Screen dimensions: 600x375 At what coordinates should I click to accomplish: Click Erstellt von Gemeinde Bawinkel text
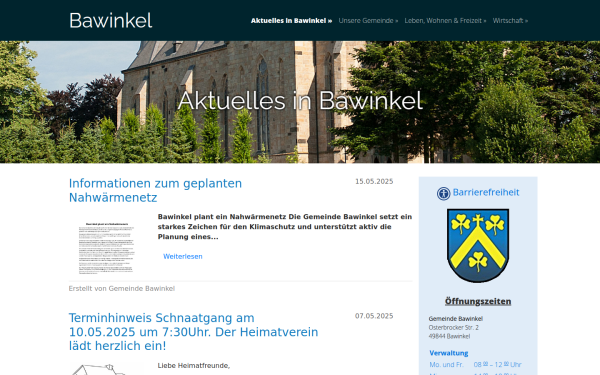[122, 289]
